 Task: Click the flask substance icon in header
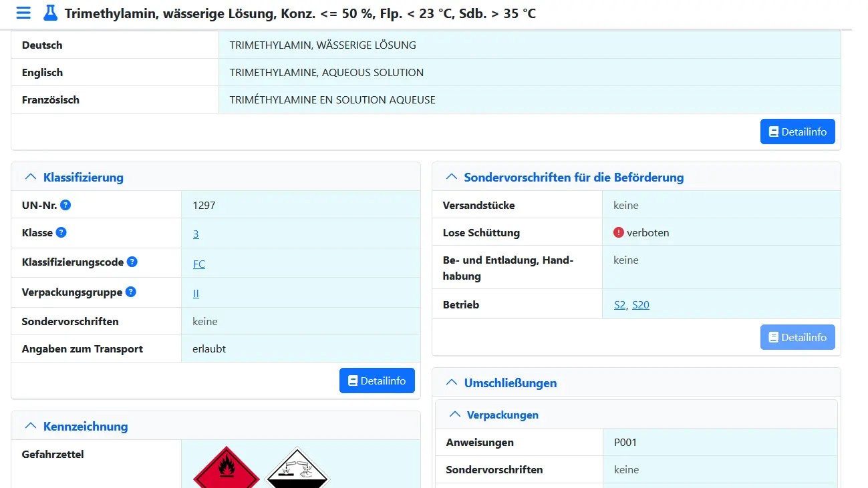point(50,13)
